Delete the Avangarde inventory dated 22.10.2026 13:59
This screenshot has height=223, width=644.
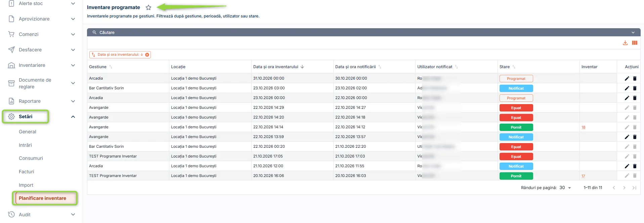pyautogui.click(x=635, y=137)
